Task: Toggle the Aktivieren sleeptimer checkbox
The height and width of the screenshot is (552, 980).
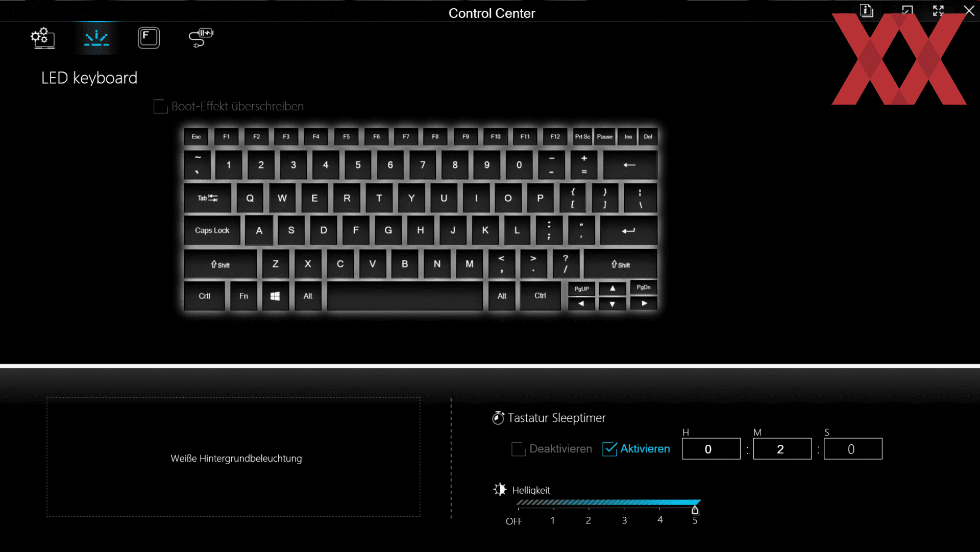Action: click(610, 449)
